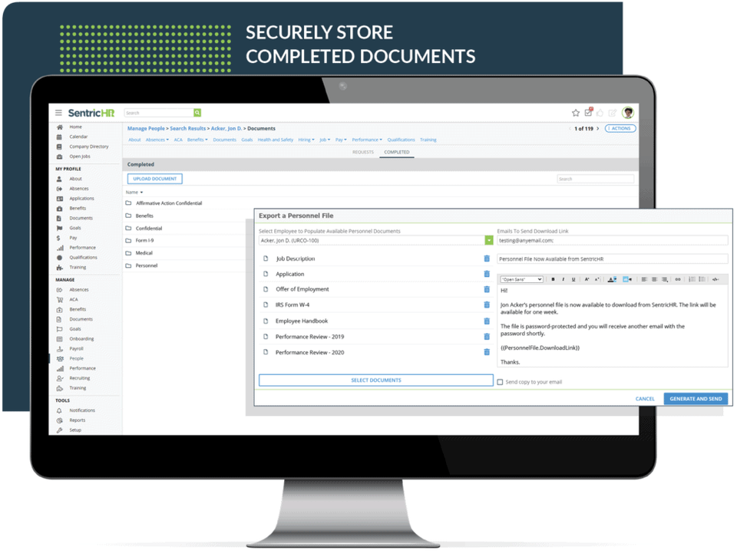Click the Payroll icon in Manage sidebar
This screenshot has width=737, height=560.
pos(60,348)
